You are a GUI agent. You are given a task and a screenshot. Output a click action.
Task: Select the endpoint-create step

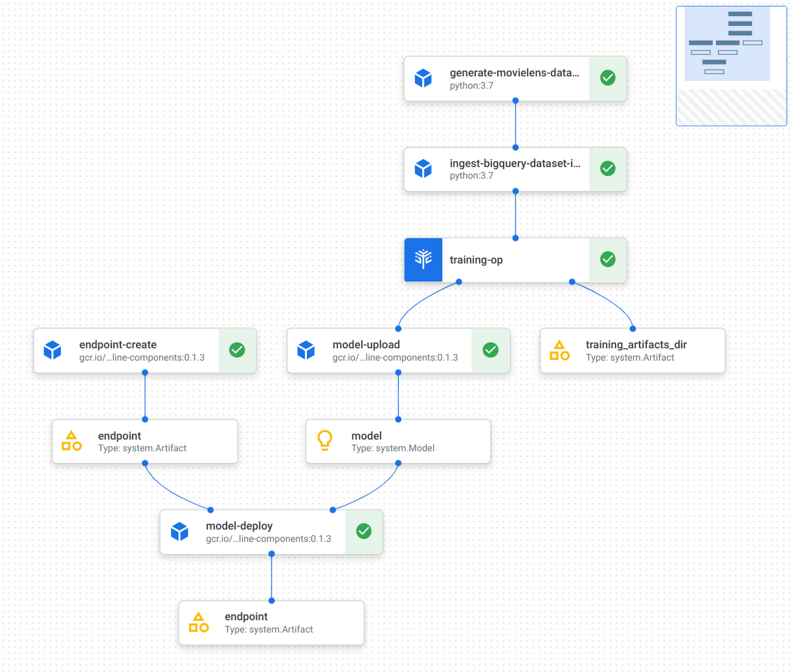145,351
